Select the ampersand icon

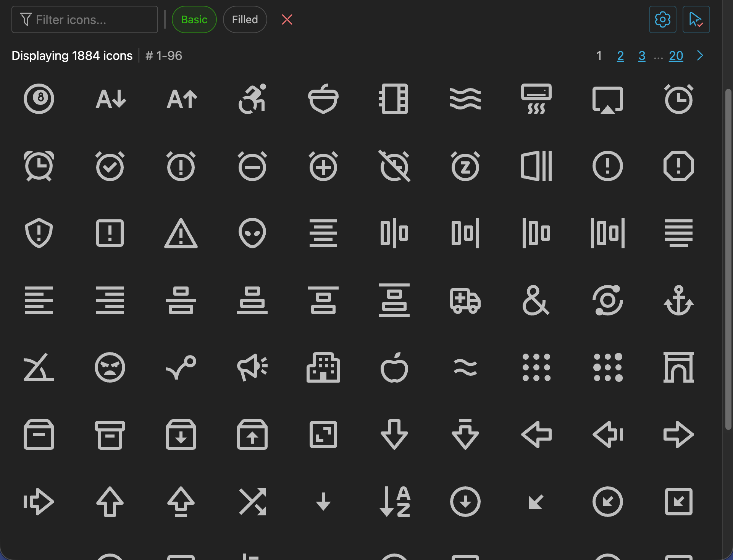tap(536, 301)
